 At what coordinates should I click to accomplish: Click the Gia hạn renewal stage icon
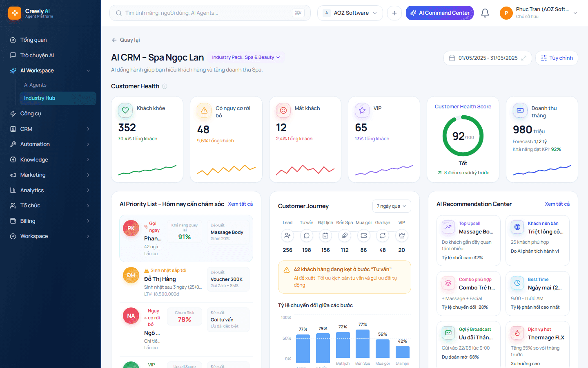click(x=383, y=236)
